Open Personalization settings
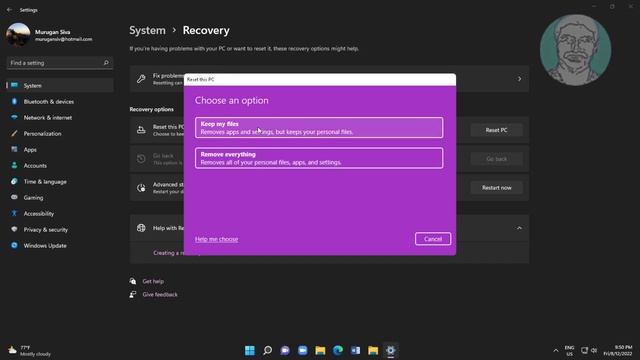 pos(60,133)
